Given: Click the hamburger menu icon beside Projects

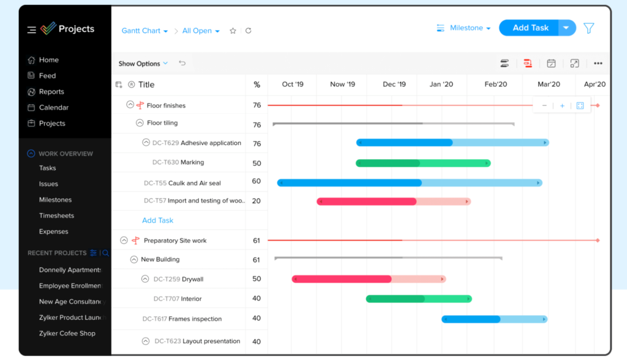Looking at the screenshot, I should point(31,29).
